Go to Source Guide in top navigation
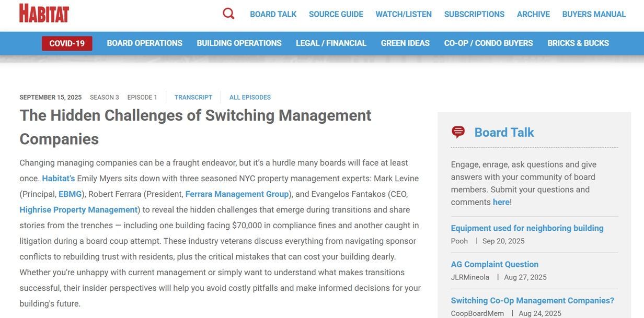Viewport: 644px width, 318px height. pos(336,14)
